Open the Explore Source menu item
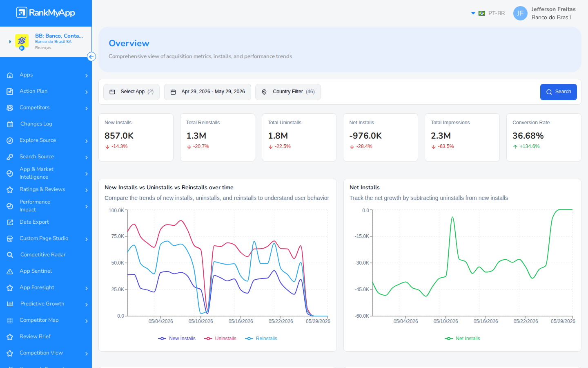 point(46,140)
